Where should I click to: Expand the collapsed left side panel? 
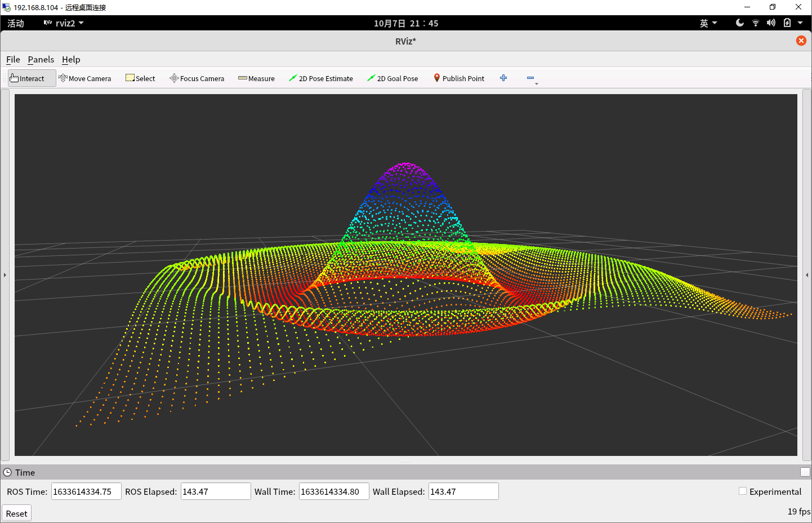pyautogui.click(x=5, y=275)
